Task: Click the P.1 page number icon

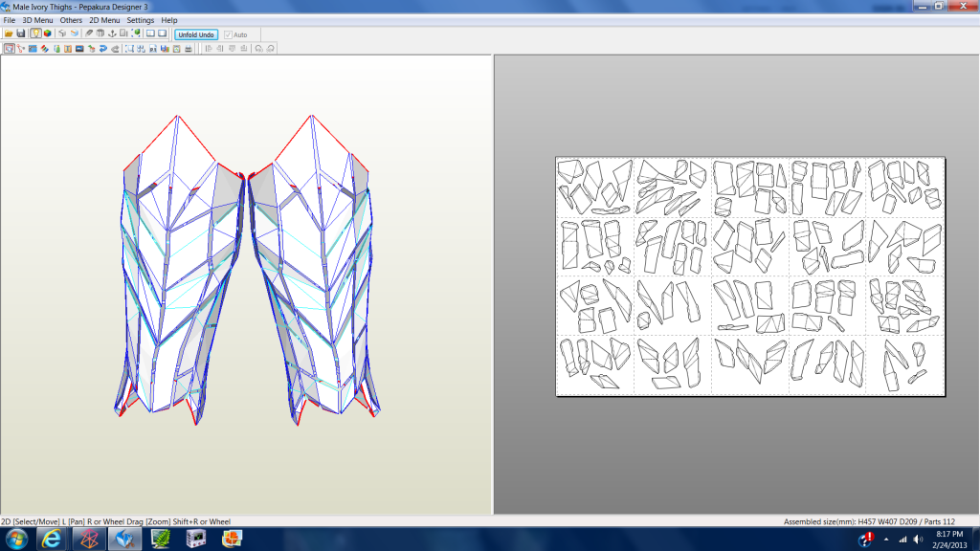Action: point(153,48)
